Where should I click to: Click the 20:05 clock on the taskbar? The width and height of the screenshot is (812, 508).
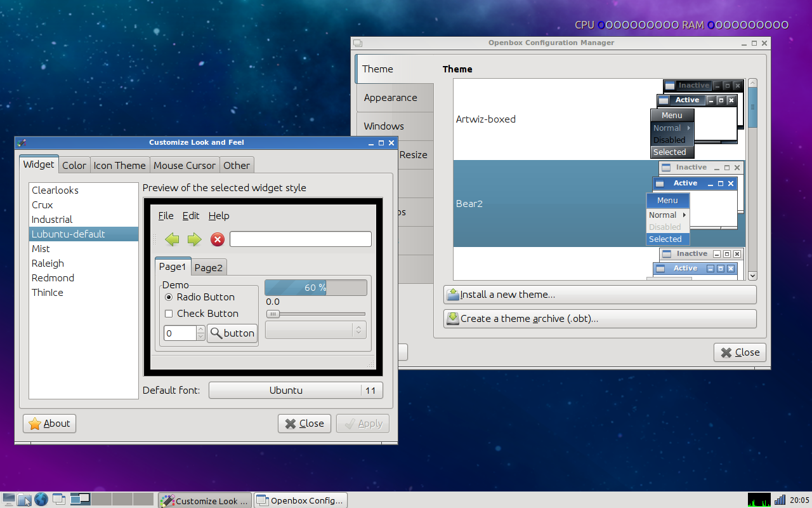tap(799, 500)
